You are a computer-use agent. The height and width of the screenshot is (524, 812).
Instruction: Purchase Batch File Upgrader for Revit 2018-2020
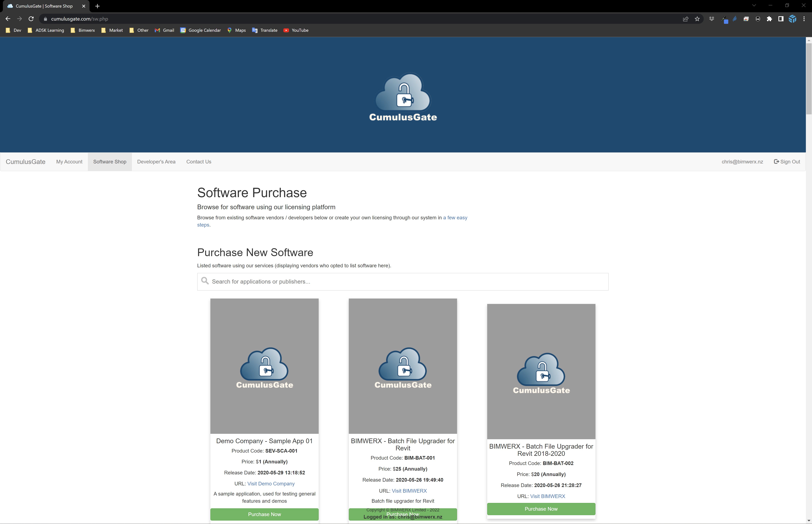pyautogui.click(x=541, y=509)
